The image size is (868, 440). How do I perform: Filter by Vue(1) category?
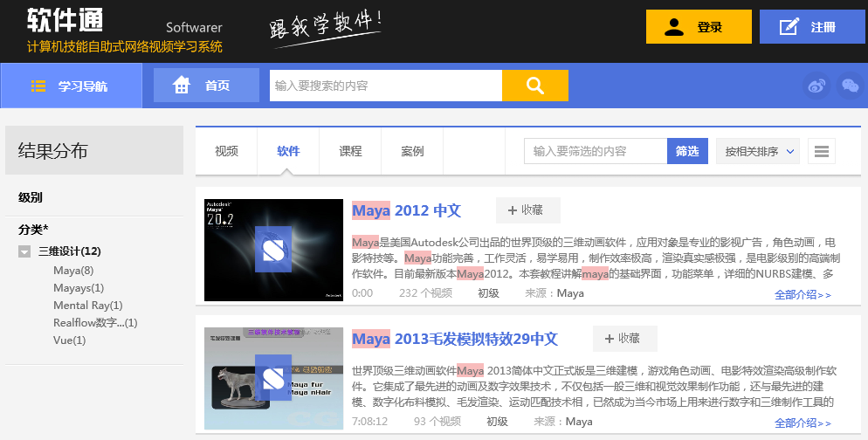pyautogui.click(x=70, y=340)
